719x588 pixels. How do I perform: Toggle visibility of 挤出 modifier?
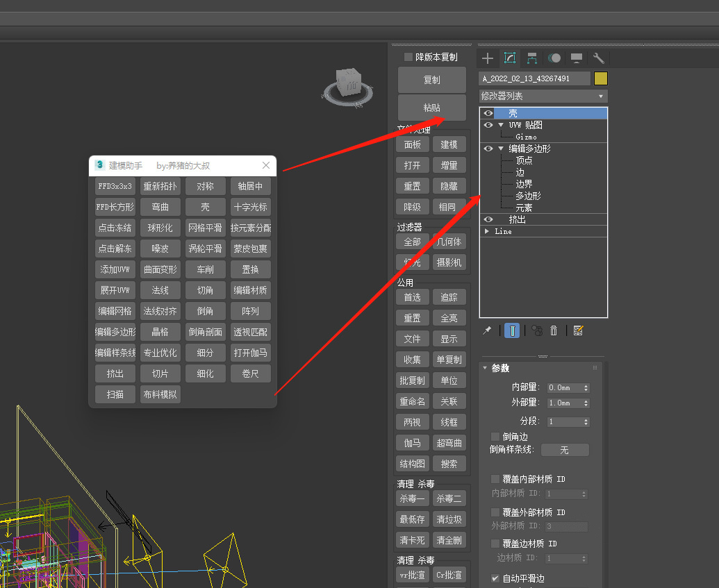point(488,219)
